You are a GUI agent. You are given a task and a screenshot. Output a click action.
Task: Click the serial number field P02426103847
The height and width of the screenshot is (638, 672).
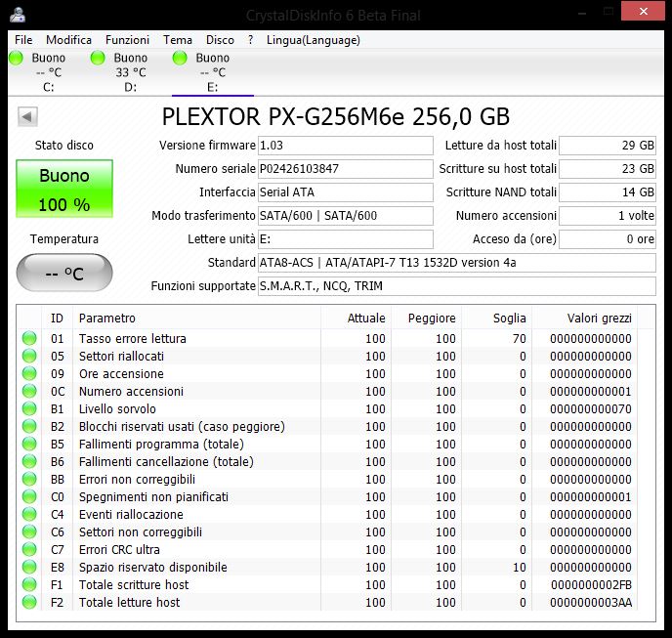[346, 169]
